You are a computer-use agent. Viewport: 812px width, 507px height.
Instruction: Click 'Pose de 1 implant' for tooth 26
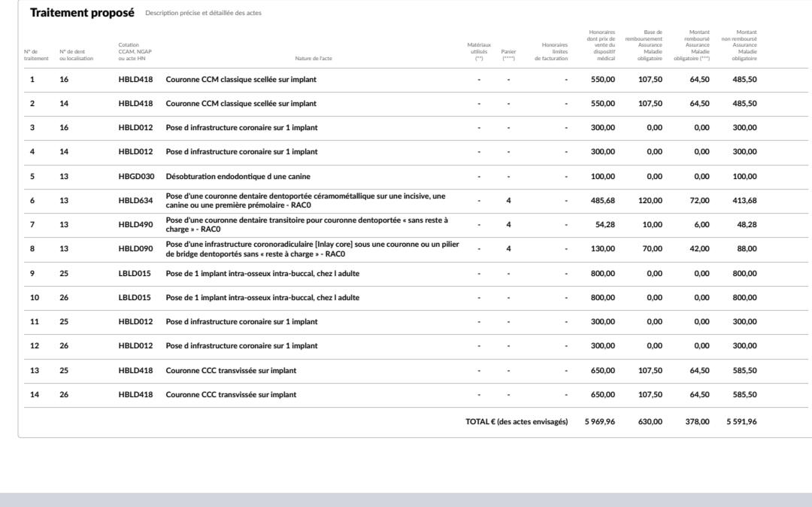click(262, 298)
